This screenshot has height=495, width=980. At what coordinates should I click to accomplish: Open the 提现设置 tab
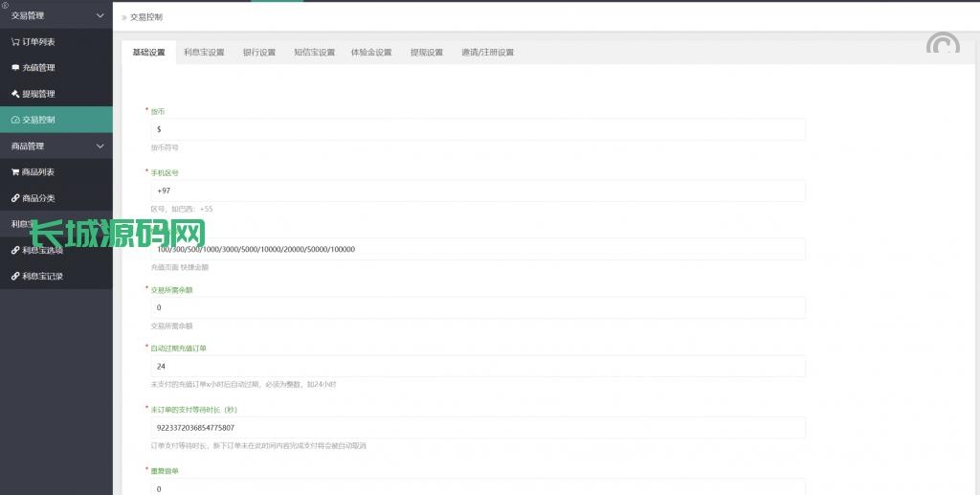click(426, 53)
